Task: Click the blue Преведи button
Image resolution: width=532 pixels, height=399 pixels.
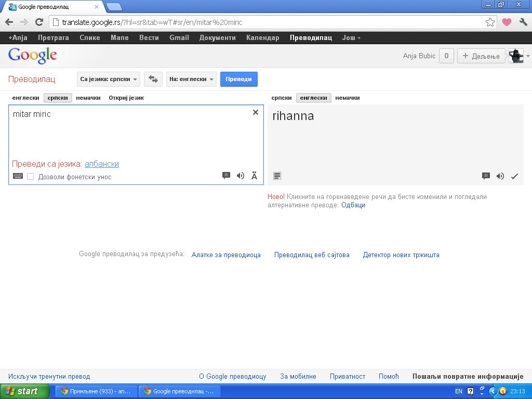Action: [x=239, y=79]
